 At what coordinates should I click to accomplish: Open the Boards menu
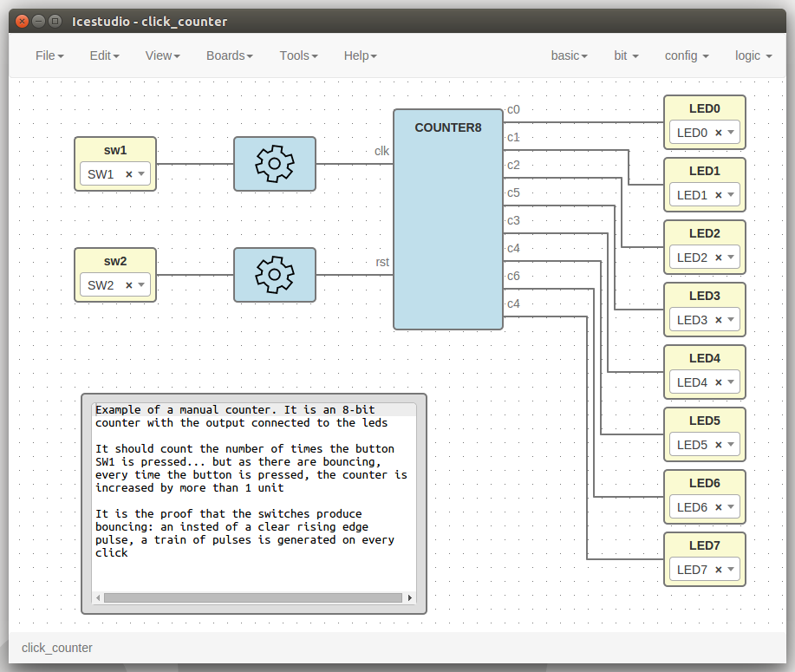click(229, 55)
